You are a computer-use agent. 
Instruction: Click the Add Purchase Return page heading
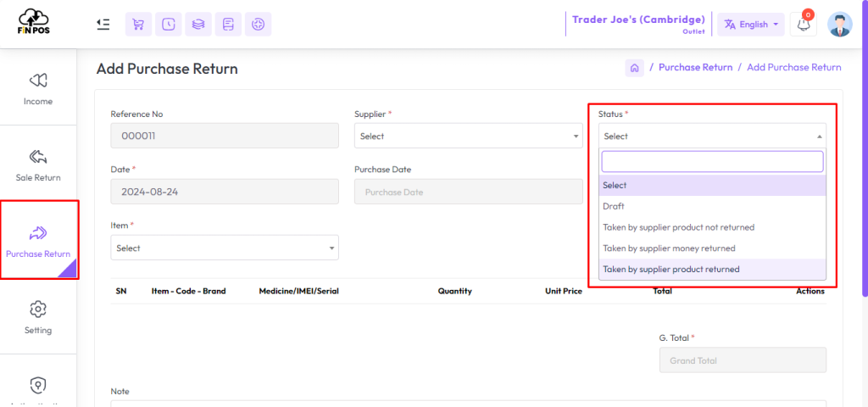(167, 70)
